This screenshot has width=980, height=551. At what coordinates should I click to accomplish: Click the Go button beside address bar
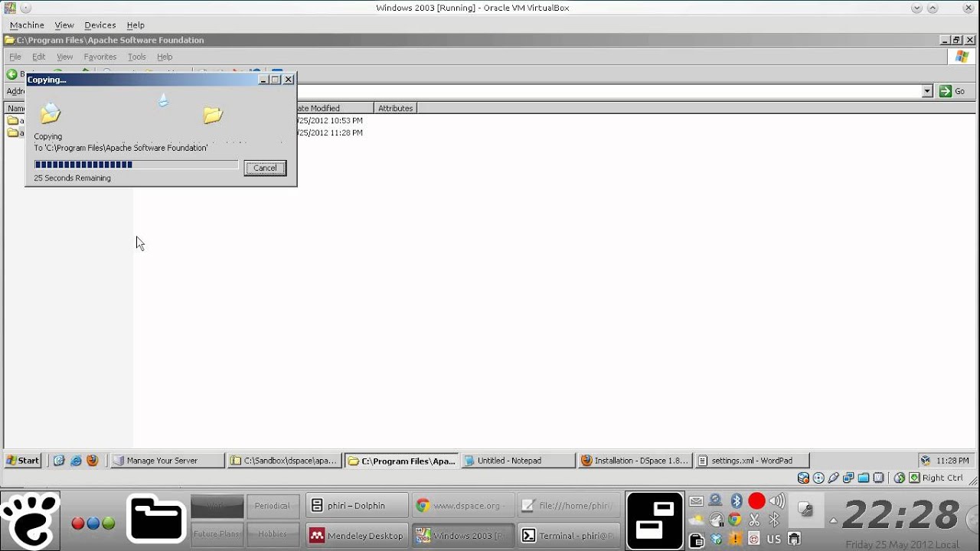click(952, 91)
